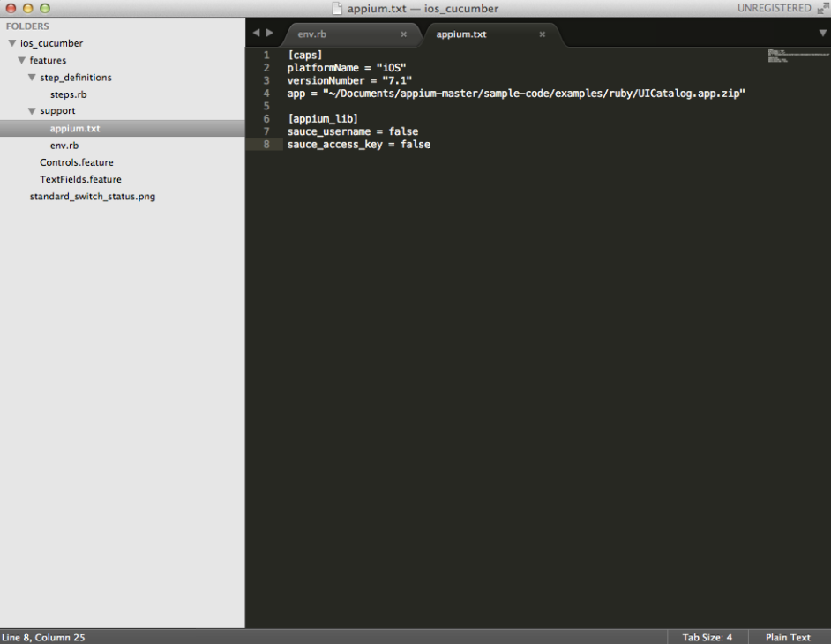Click the [appium_lib] line
The image size is (831, 644).
[323, 119]
